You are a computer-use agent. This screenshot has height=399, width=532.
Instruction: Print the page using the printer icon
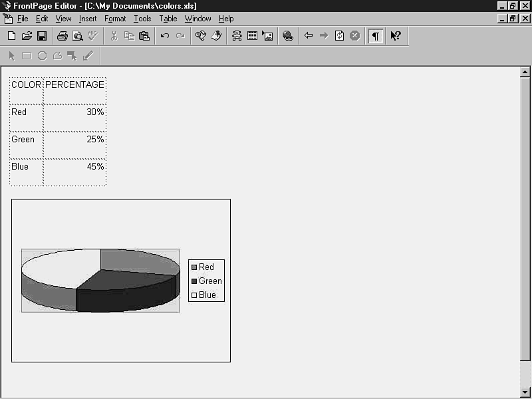(x=62, y=36)
